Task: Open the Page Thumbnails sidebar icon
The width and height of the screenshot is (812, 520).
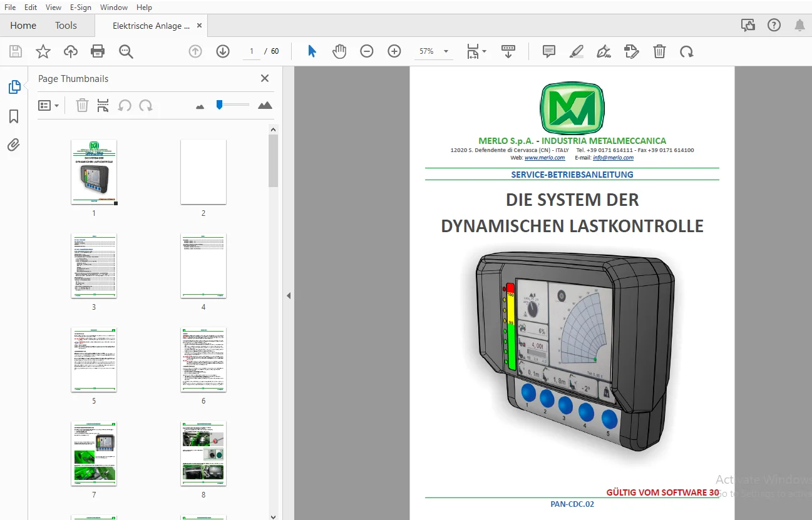Action: pyautogui.click(x=14, y=87)
